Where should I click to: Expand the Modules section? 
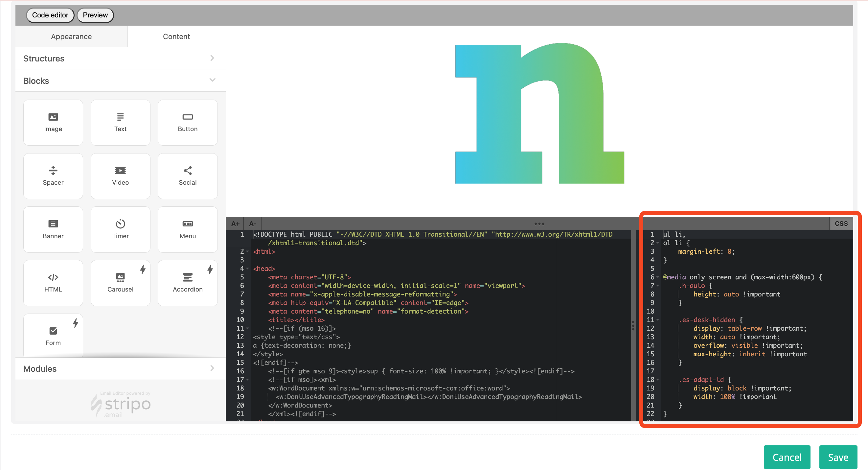coord(120,368)
